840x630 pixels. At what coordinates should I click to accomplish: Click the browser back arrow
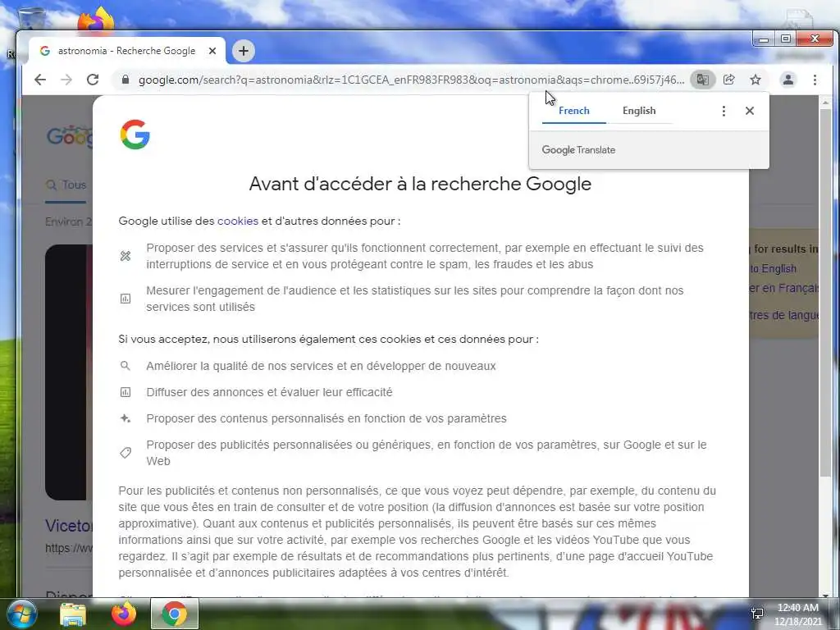pyautogui.click(x=40, y=80)
